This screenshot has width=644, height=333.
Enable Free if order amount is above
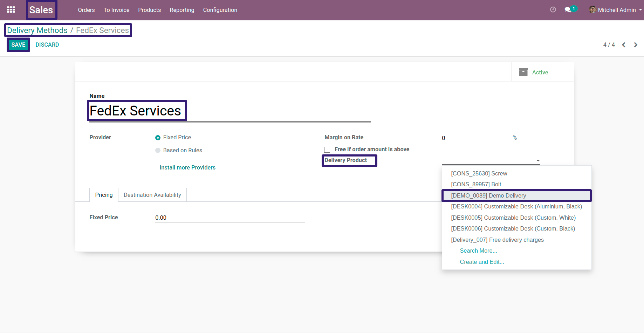pyautogui.click(x=327, y=149)
